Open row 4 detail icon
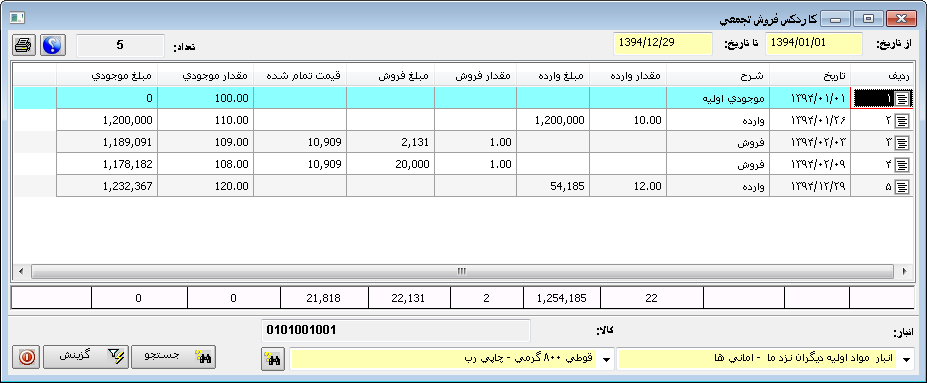 [x=902, y=164]
